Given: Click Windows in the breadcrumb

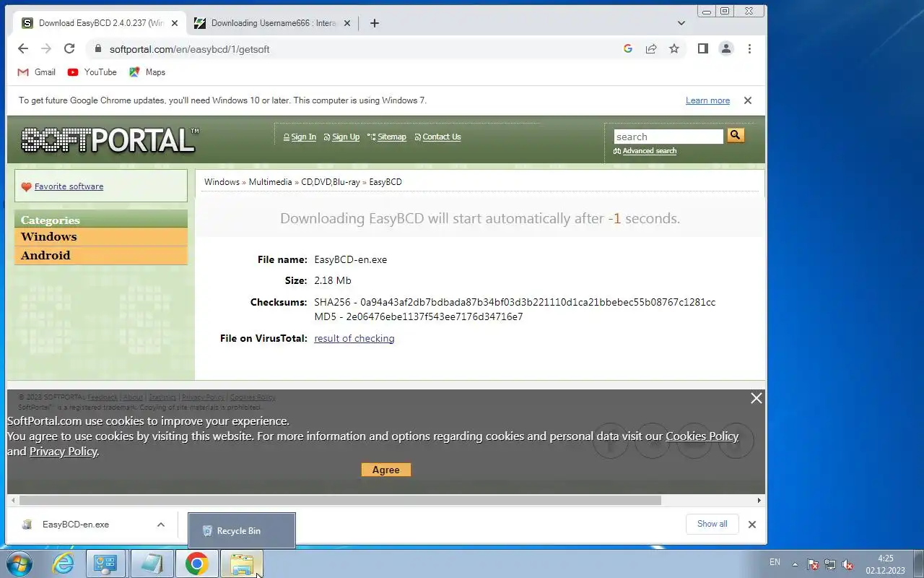Looking at the screenshot, I should [222, 182].
